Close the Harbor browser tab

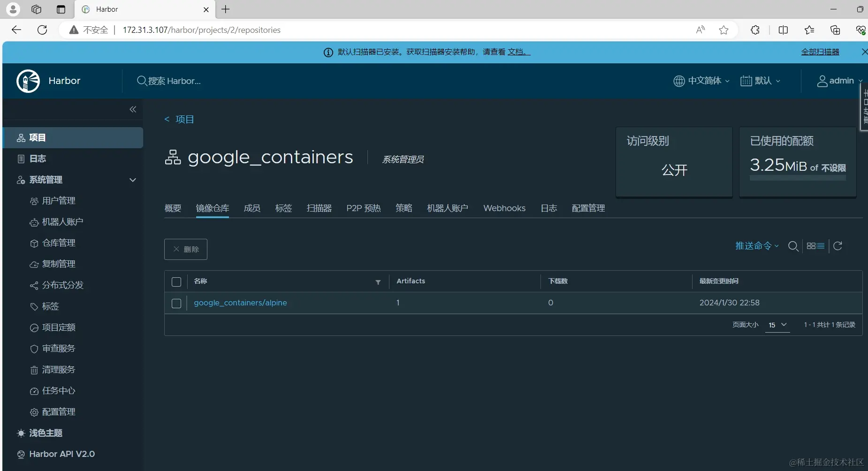[x=206, y=9]
